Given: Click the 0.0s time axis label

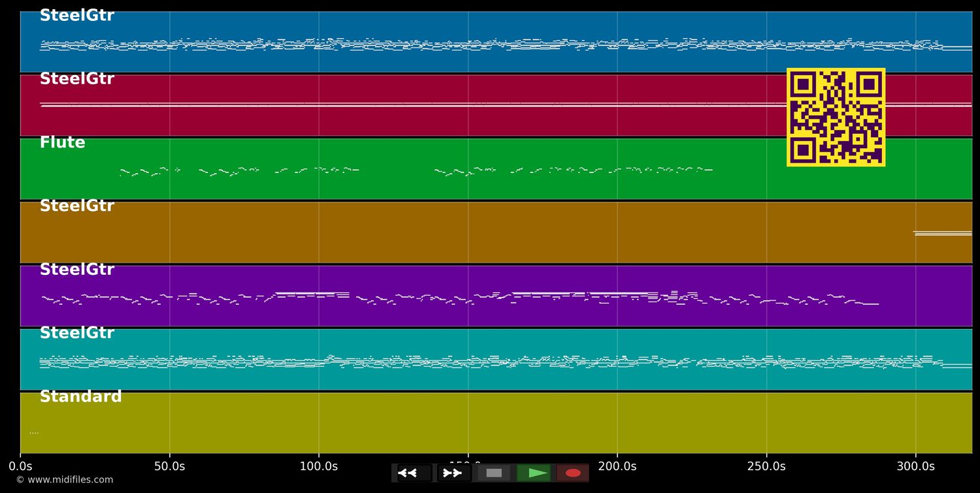Looking at the screenshot, I should click(20, 467).
